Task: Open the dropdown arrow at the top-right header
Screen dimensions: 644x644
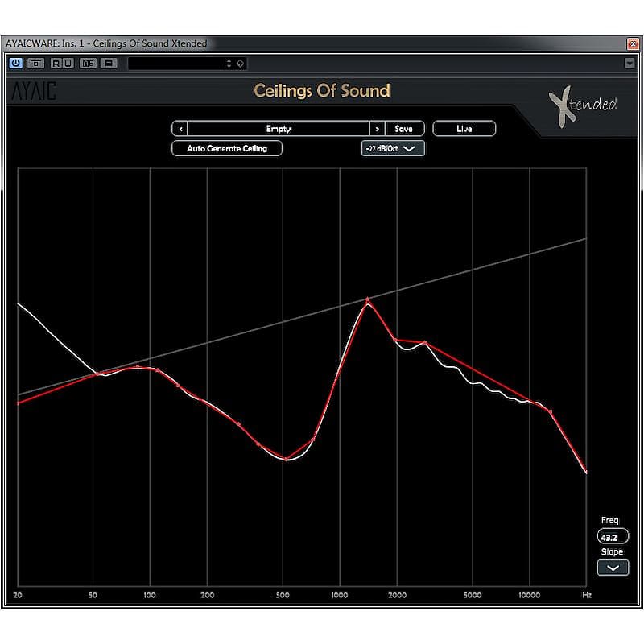Action: (631, 63)
